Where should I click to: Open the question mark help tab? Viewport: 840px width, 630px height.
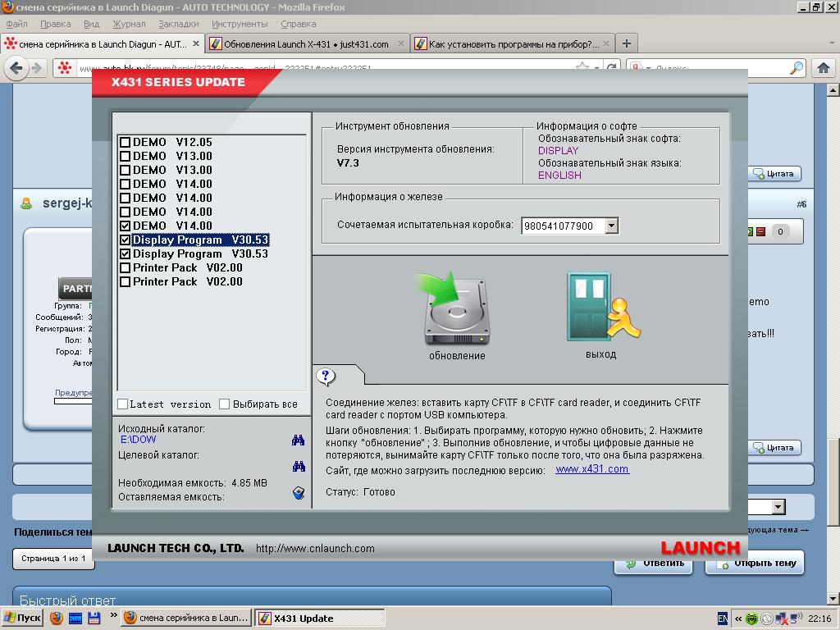pyautogui.click(x=325, y=376)
